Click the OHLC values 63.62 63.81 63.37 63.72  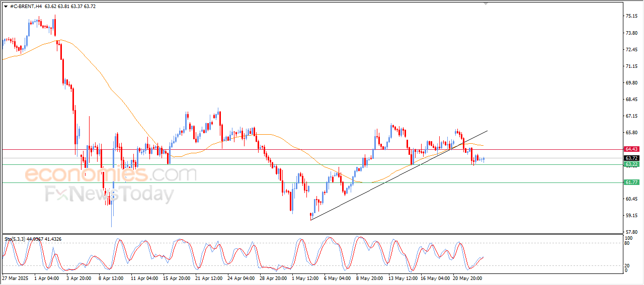tap(70, 6)
